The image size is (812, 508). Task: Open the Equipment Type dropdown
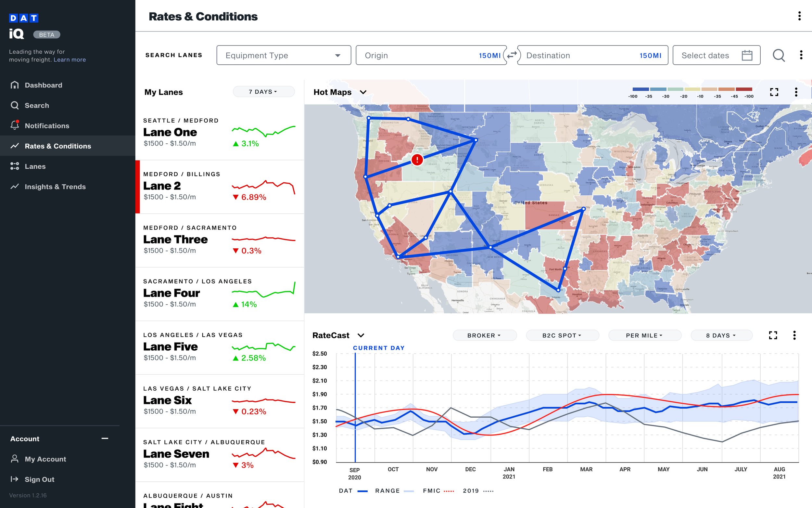click(284, 55)
